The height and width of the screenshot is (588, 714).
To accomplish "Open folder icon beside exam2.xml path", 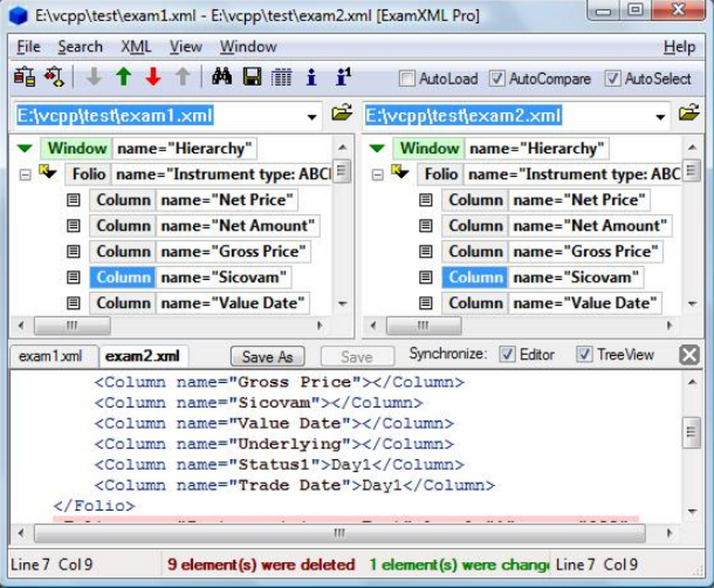I will click(688, 113).
